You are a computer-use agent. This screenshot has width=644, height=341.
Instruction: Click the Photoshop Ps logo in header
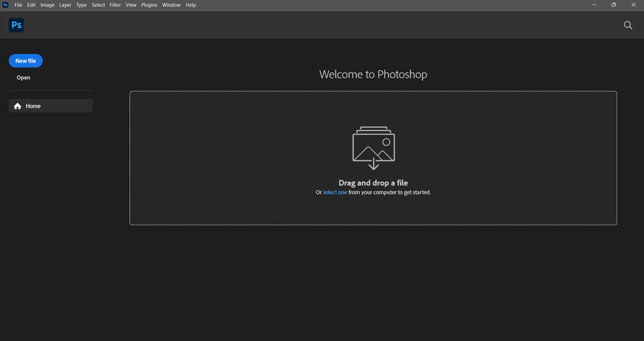(x=16, y=25)
